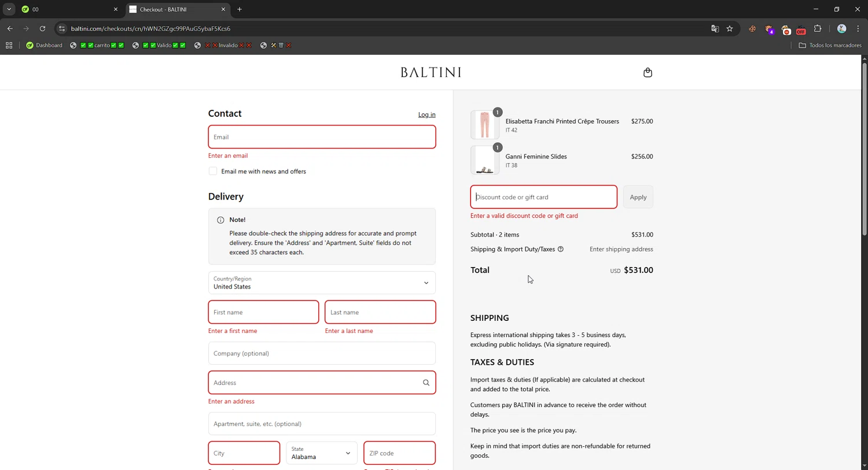The height and width of the screenshot is (470, 868).
Task: Open the extension with red blocked badge
Action: coord(786,29)
